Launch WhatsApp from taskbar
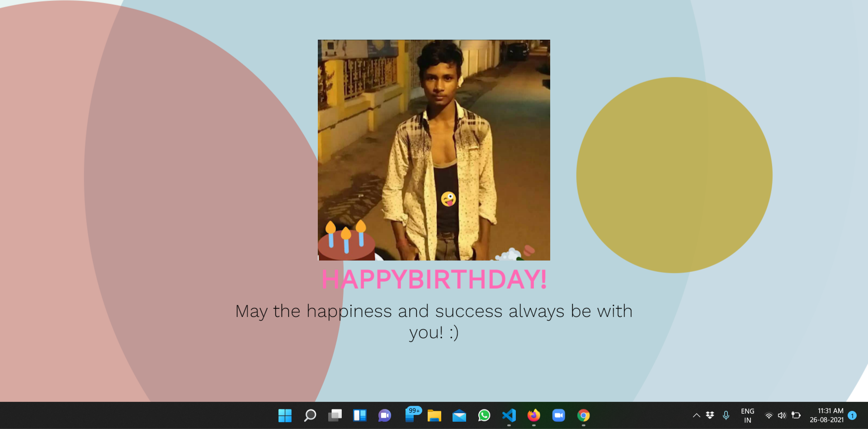This screenshot has width=868, height=429. [484, 415]
